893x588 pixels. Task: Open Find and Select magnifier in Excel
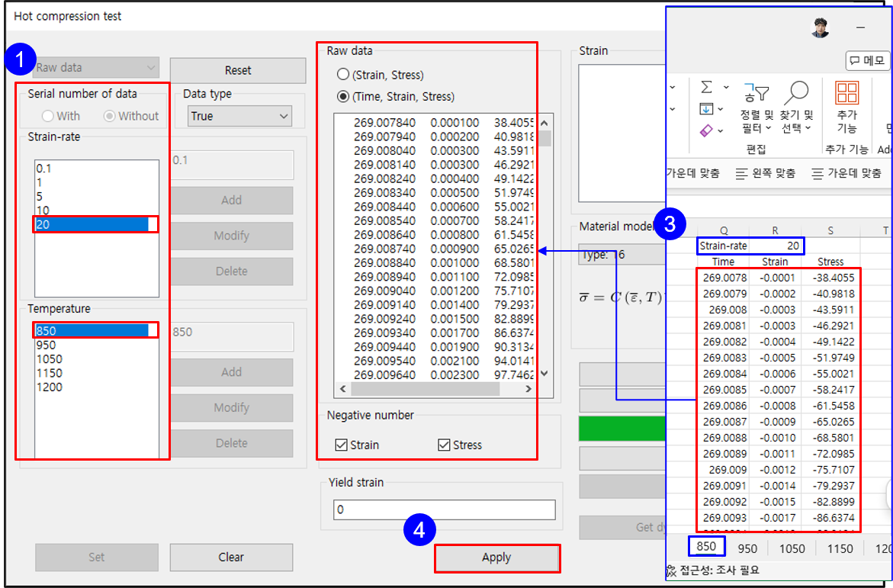pyautogui.click(x=797, y=107)
